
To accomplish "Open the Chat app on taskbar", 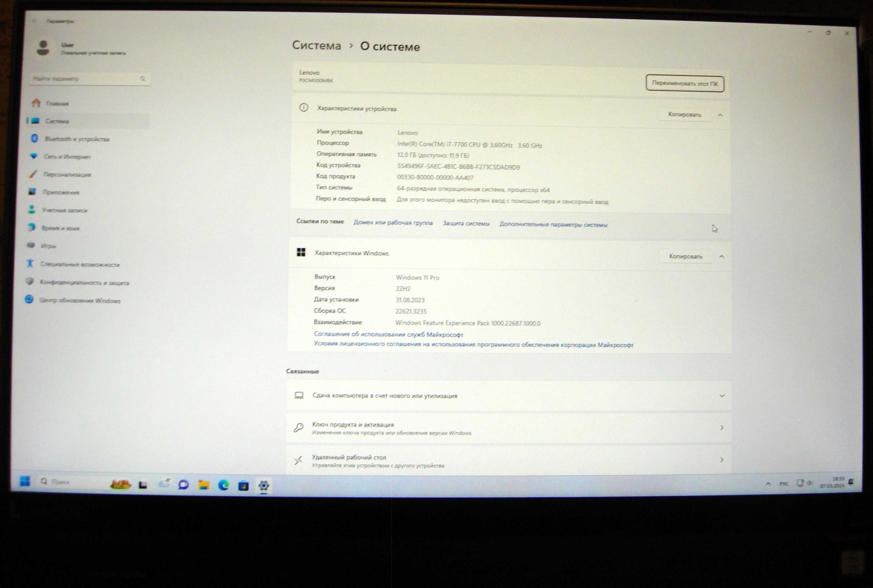I will point(183,485).
